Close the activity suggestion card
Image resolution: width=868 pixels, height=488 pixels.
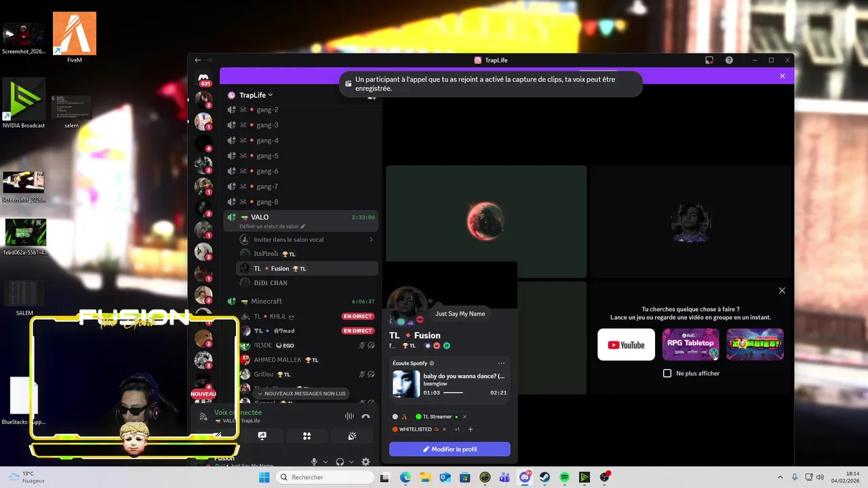coord(782,291)
